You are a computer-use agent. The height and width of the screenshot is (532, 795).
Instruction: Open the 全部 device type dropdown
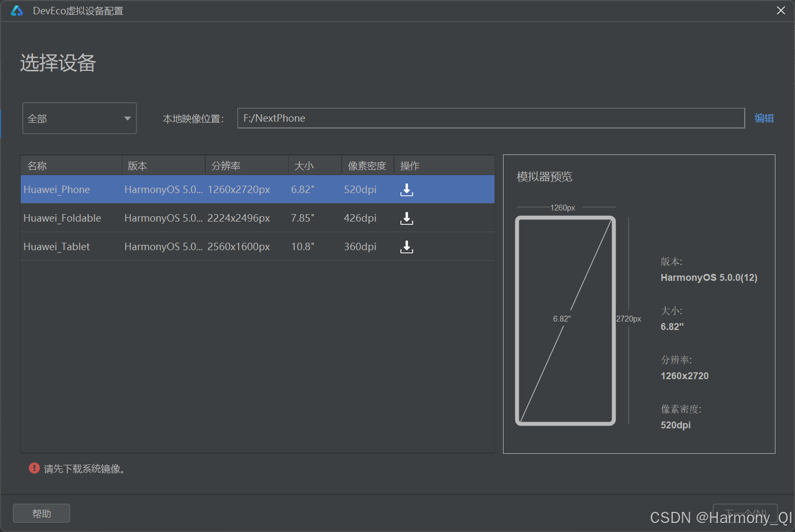coord(79,118)
